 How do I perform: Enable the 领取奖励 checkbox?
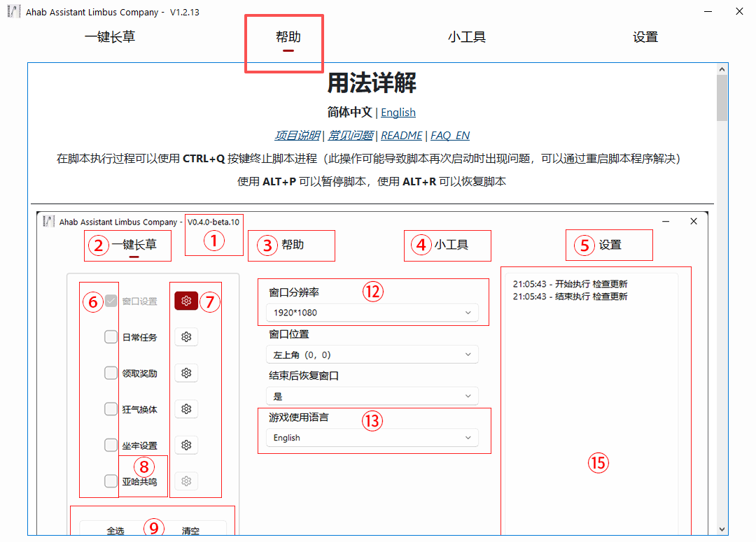pyautogui.click(x=111, y=373)
